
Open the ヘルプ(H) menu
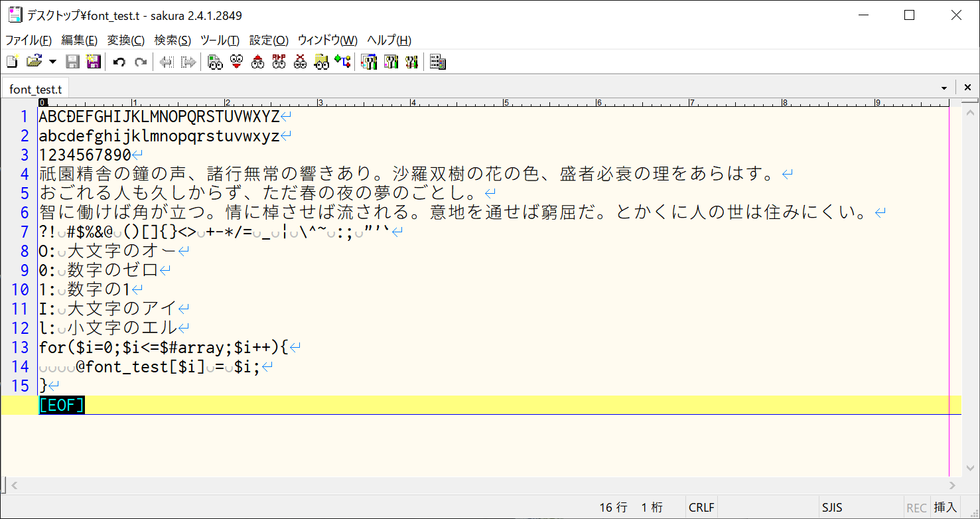[x=389, y=40]
